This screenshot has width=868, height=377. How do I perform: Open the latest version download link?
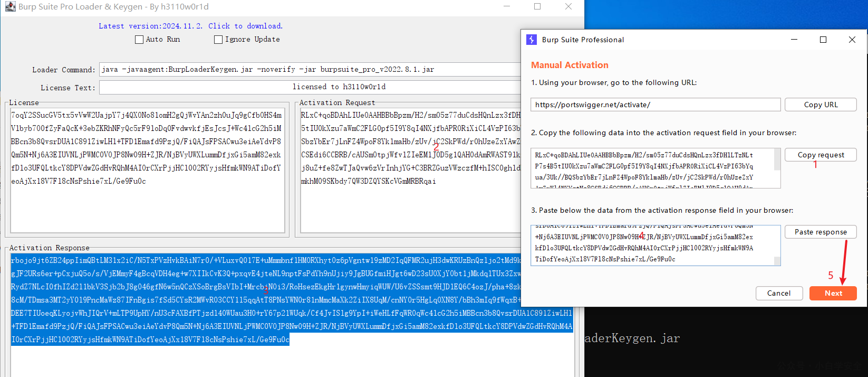(x=191, y=26)
